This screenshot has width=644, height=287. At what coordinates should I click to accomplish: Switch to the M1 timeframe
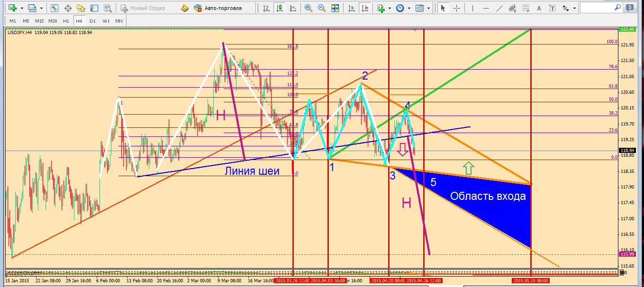coord(13,21)
